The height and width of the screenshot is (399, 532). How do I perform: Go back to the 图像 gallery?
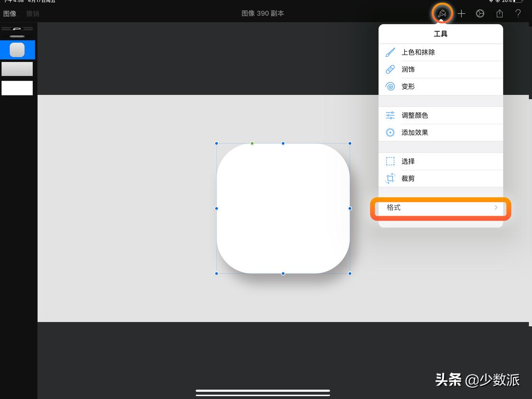[x=10, y=14]
